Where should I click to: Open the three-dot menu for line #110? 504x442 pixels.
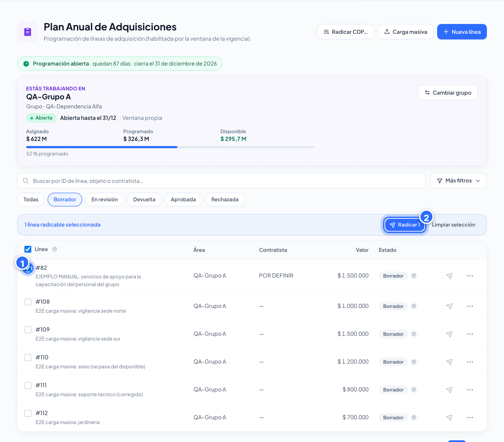coord(470,362)
